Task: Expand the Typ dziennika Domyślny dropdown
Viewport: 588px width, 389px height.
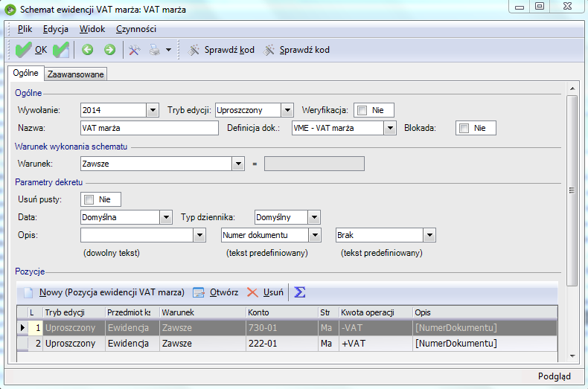Action: pyautogui.click(x=314, y=217)
